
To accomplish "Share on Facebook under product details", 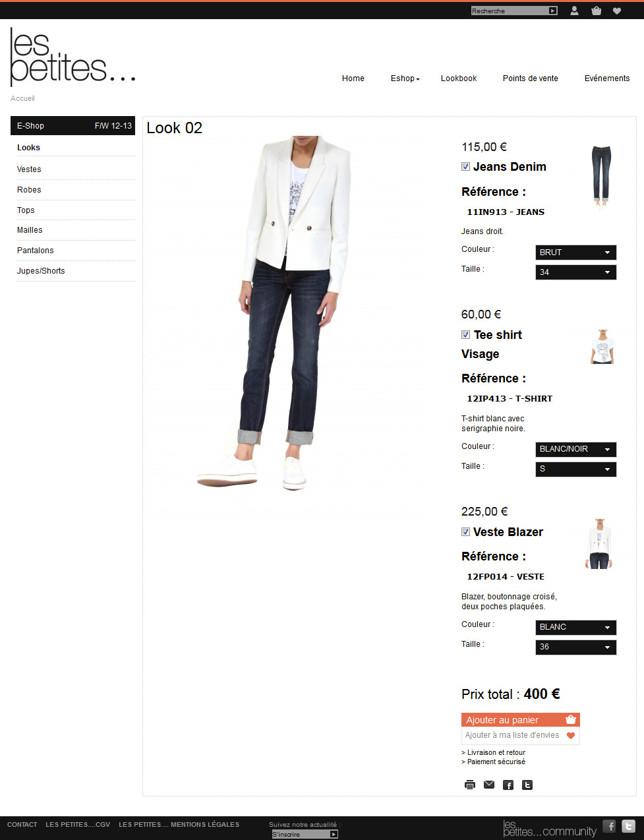I will 508,785.
